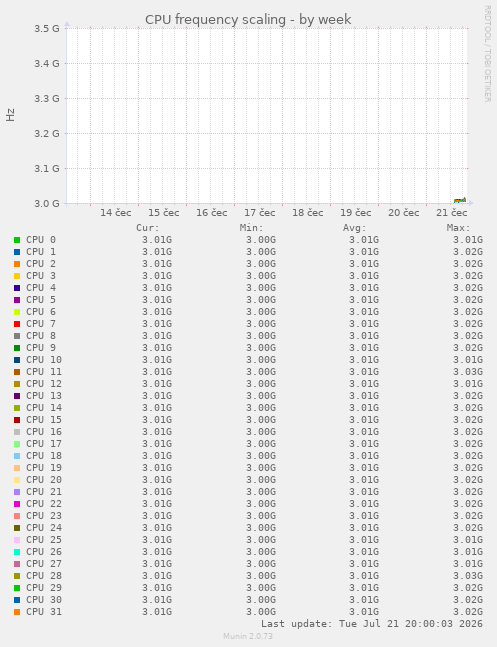Click the CPU 31 Cur value 3.01G

click(157, 612)
